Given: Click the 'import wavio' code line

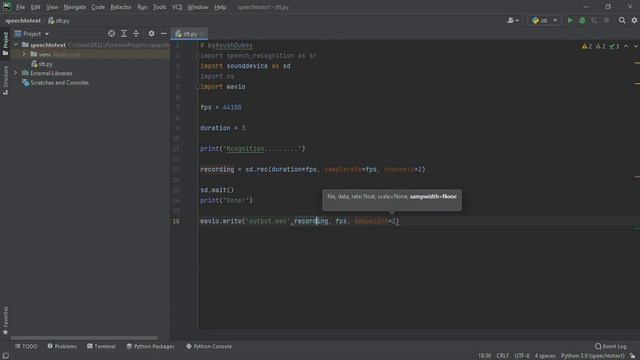Looking at the screenshot, I should (223, 87).
